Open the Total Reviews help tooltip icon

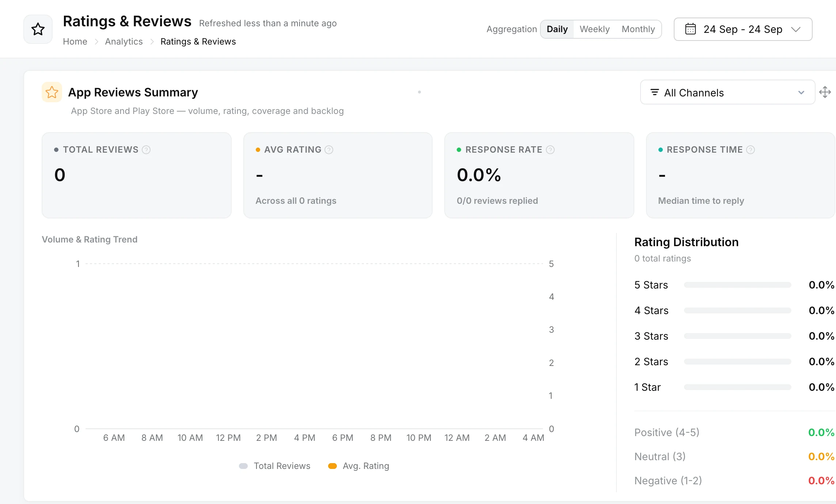(146, 150)
